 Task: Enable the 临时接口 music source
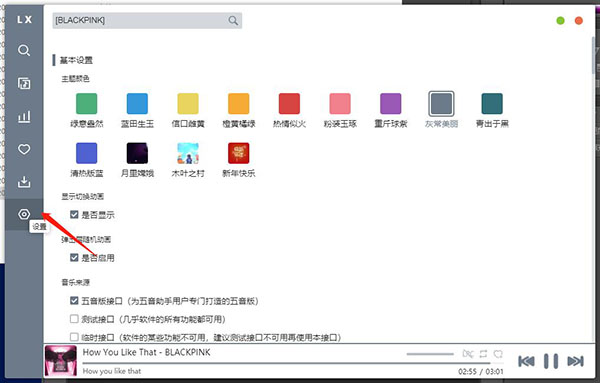[x=74, y=337]
